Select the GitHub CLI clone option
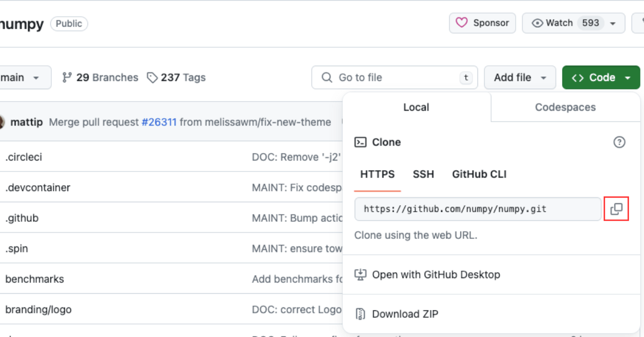The width and height of the screenshot is (644, 337). [479, 175]
